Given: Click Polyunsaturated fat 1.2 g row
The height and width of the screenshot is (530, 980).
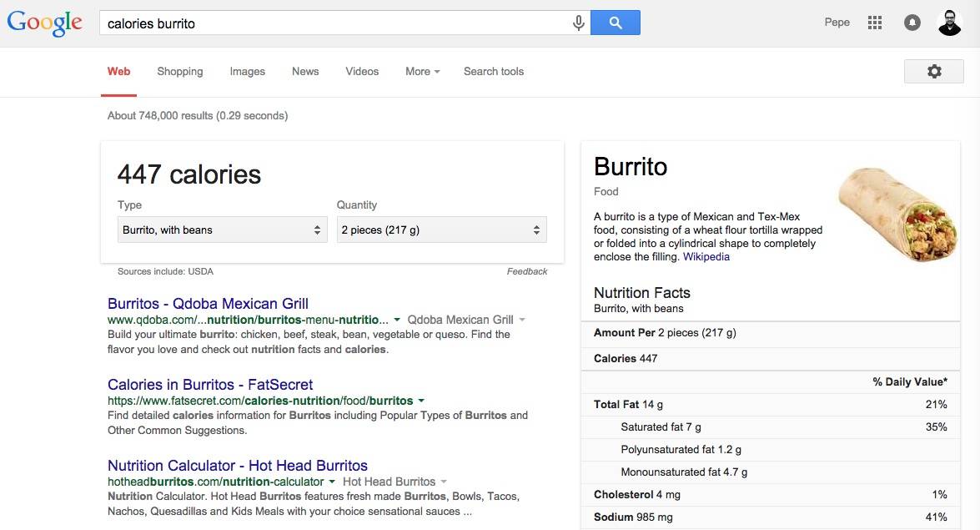Looking at the screenshot, I should 771,450.
